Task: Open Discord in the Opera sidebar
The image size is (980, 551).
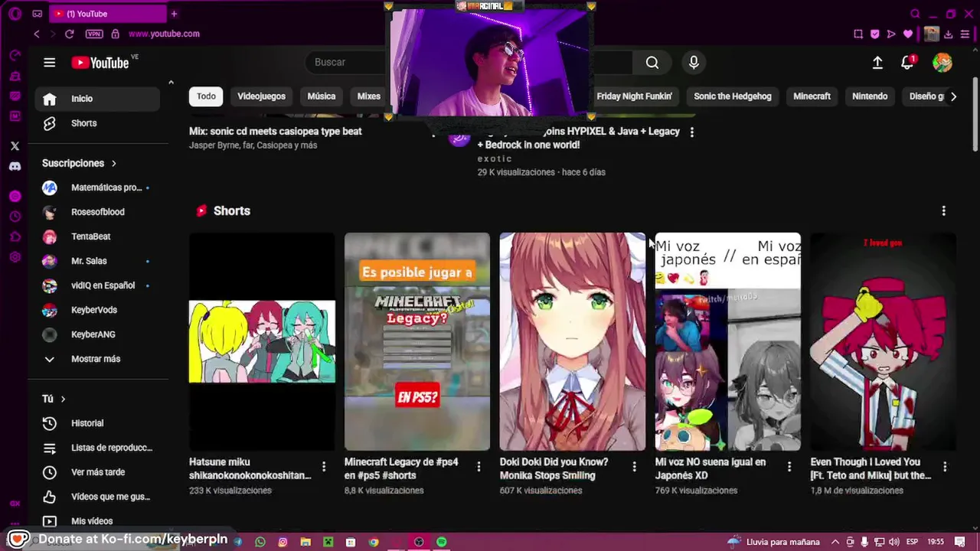Action: pos(15,166)
